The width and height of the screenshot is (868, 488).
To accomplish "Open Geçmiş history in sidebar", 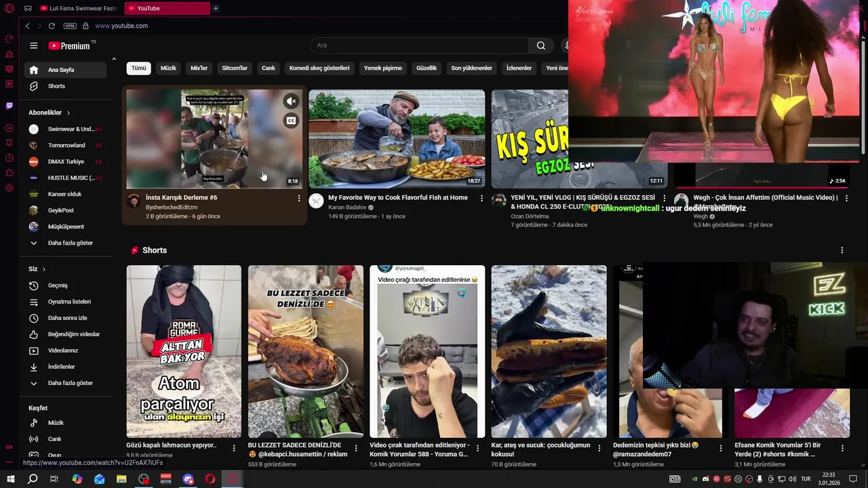I will pos(66,285).
